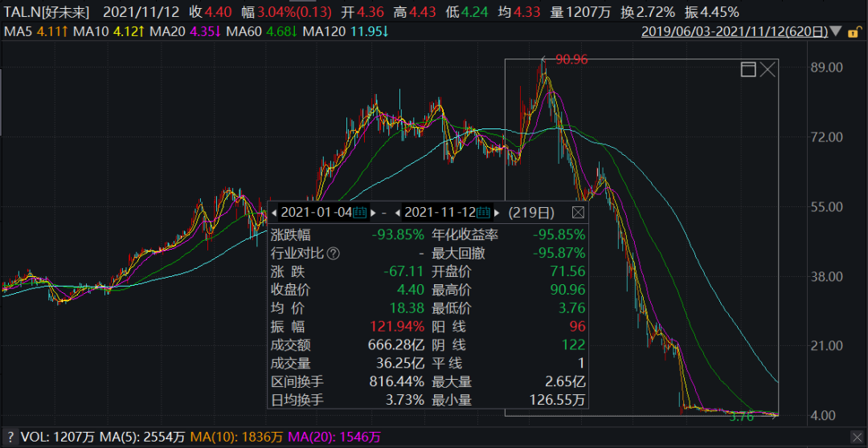The width and height of the screenshot is (868, 448).
Task: Close the interval statistics popup
Action: [578, 213]
